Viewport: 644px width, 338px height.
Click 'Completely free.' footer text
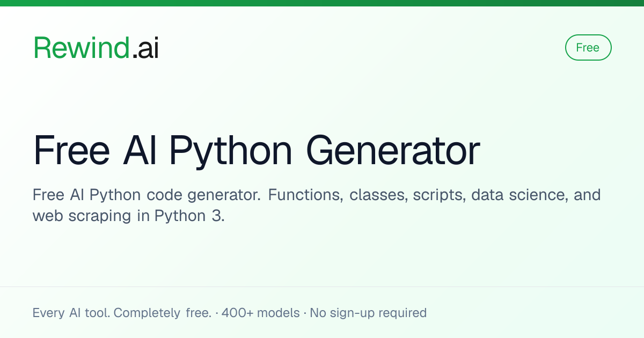tap(163, 313)
